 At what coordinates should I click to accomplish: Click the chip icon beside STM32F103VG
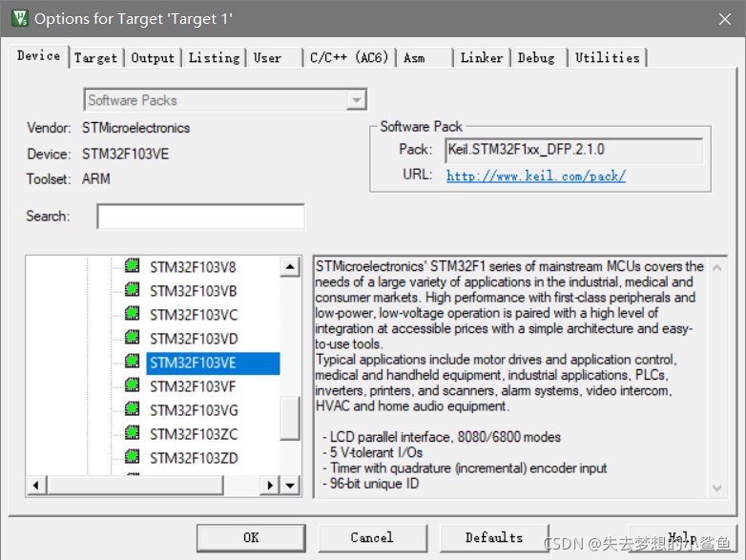coord(133,408)
